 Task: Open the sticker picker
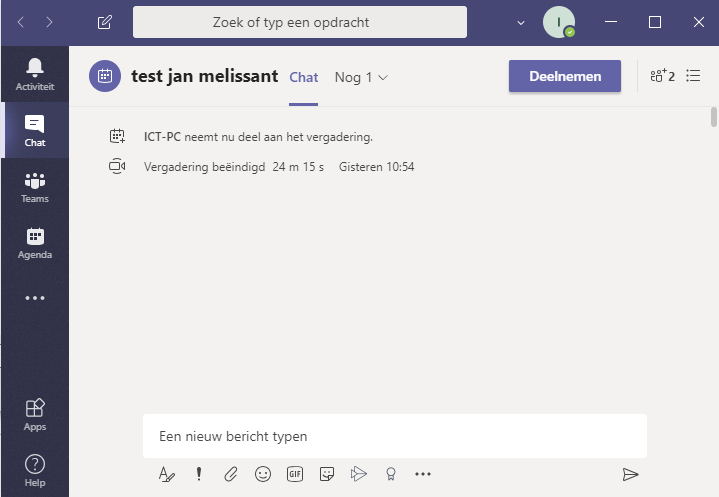[x=326, y=474]
